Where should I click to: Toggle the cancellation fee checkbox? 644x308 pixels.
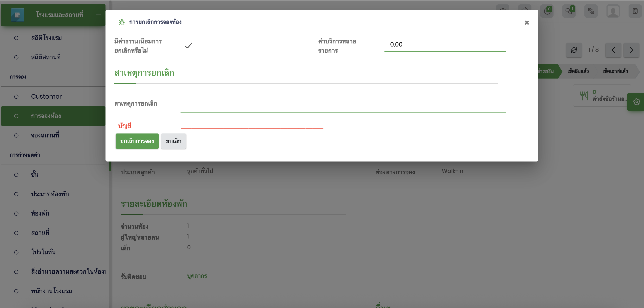pos(188,45)
